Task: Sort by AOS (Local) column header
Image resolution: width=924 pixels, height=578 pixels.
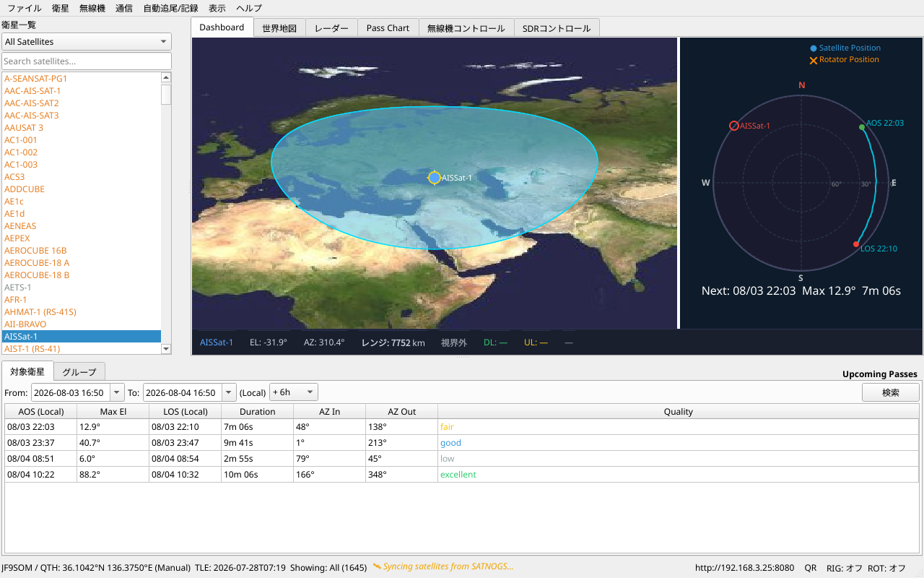Action: (x=41, y=411)
